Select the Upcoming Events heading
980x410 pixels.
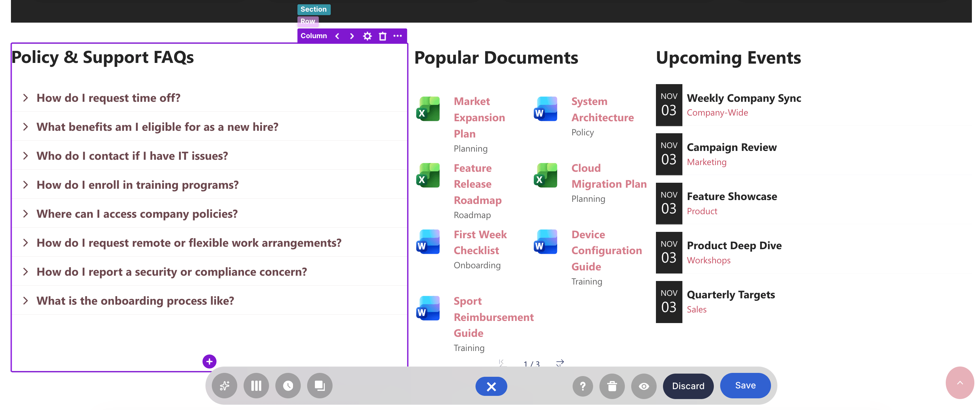[728, 58]
